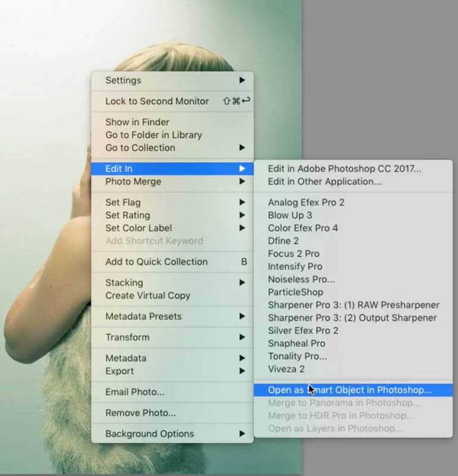The height and width of the screenshot is (476, 458).
Task: Select Tonality Pro...
Action: 353,356
